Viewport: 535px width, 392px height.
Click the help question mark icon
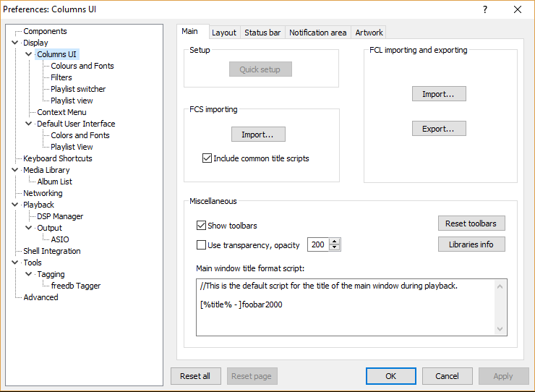click(x=485, y=9)
